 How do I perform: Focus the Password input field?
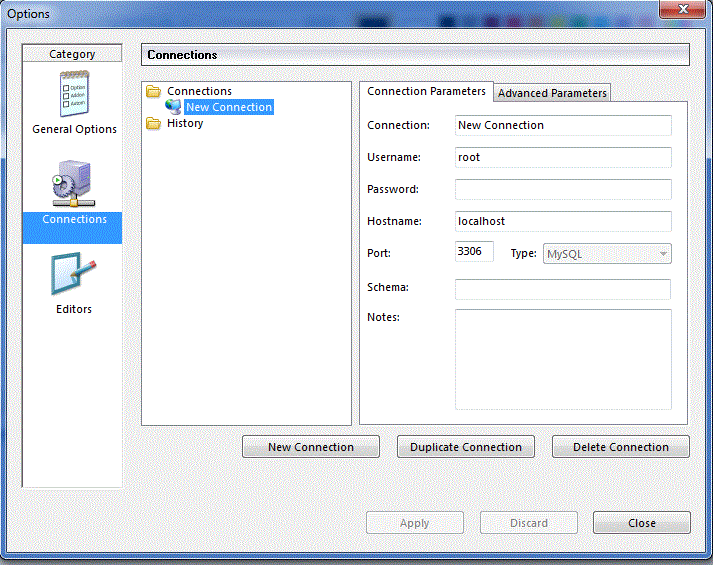pyautogui.click(x=563, y=189)
